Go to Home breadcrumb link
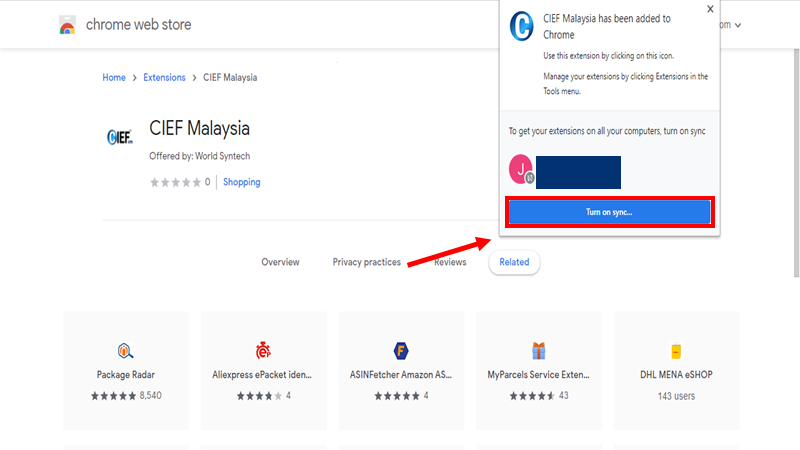The image size is (800, 450). tap(114, 78)
